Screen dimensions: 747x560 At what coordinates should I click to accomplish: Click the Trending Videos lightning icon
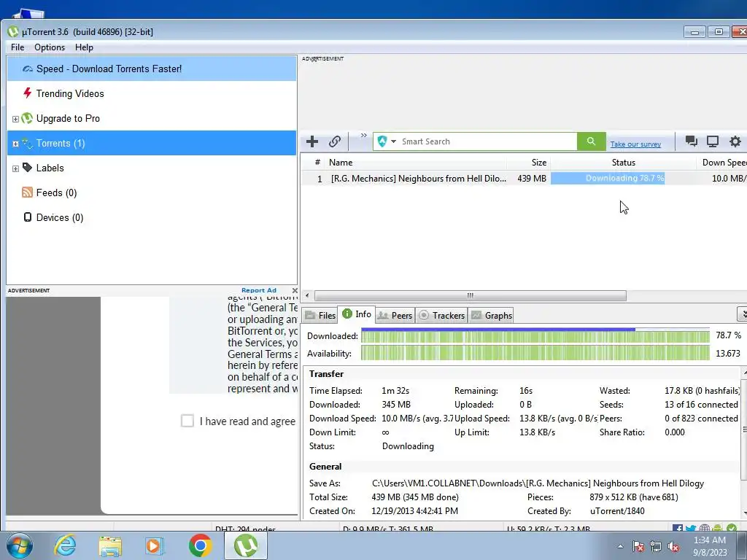tap(28, 93)
